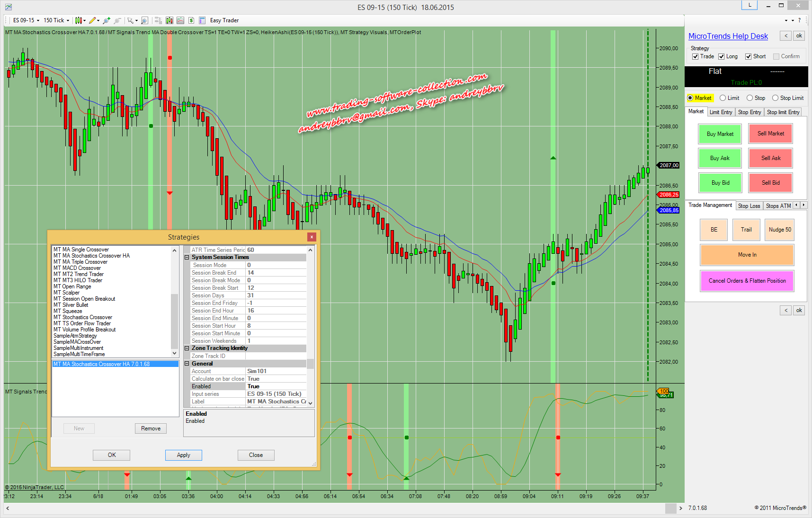Click the zoom in magnifier icon
Screen dimensions: 812x518
click(107, 20)
